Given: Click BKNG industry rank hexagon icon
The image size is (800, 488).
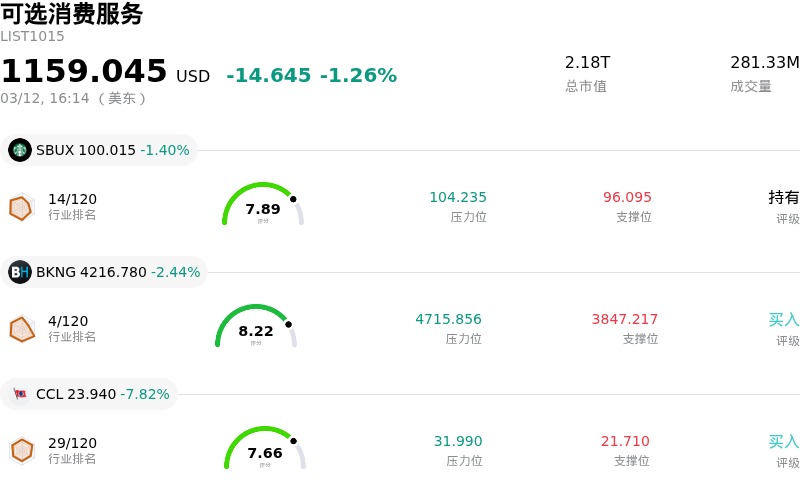Looking at the screenshot, I should coord(21,329).
